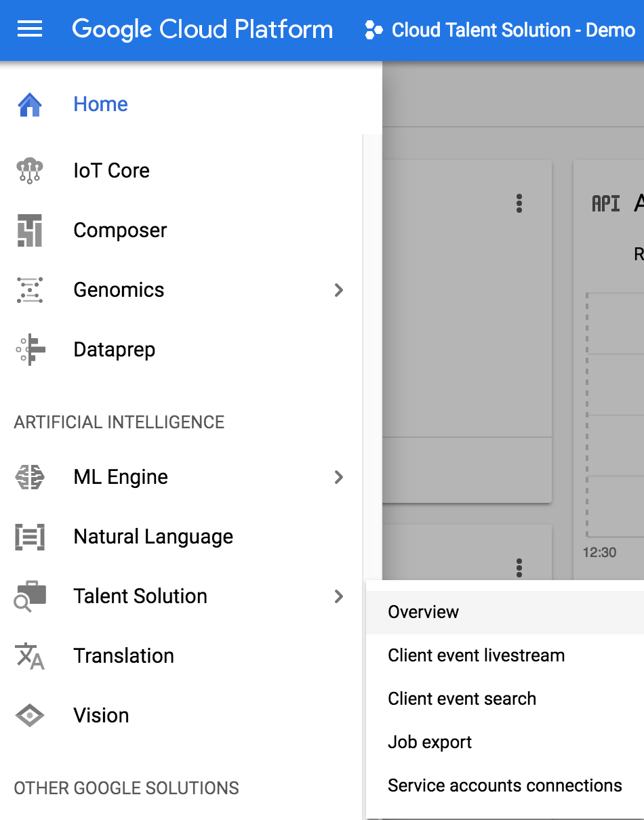644x820 pixels.
Task: Click the Translation icon
Action: click(30, 656)
